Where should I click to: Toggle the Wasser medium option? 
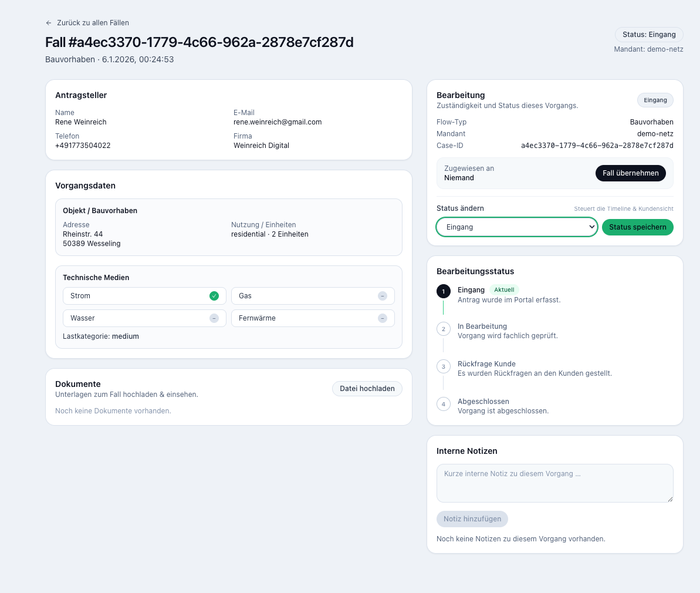(144, 318)
